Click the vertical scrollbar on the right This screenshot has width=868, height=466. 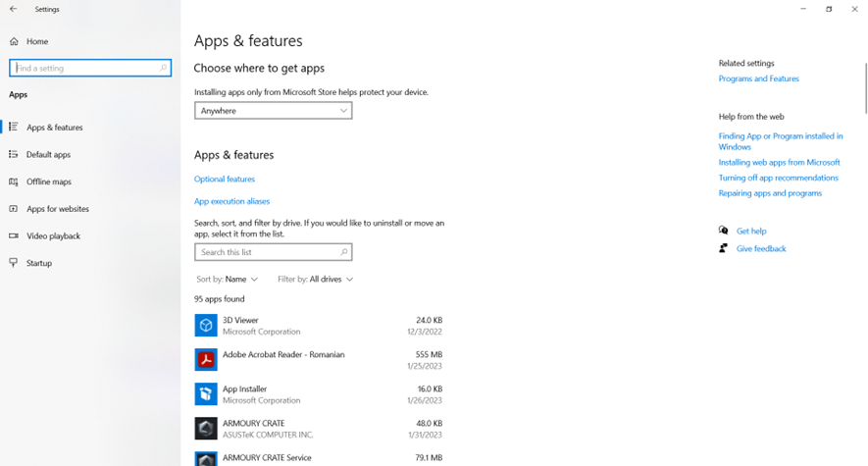(864, 88)
